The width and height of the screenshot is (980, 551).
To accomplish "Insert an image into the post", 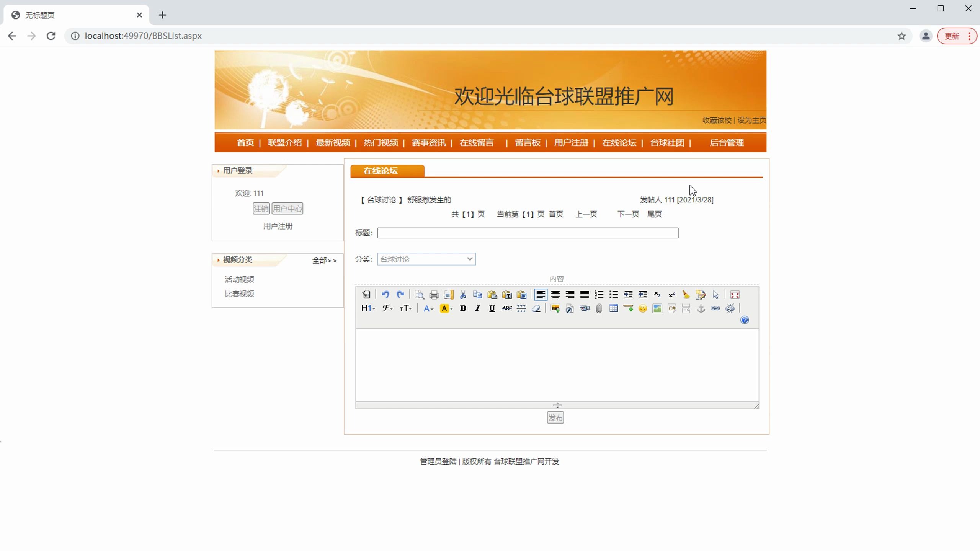I will [555, 308].
